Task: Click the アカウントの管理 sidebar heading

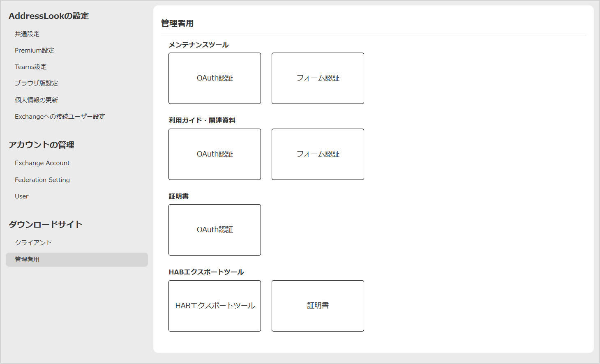Action: tap(42, 145)
